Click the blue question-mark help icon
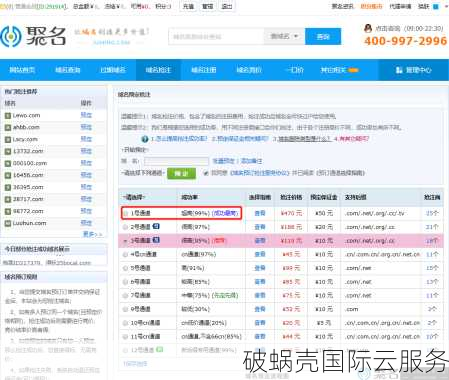 [x=145, y=139]
